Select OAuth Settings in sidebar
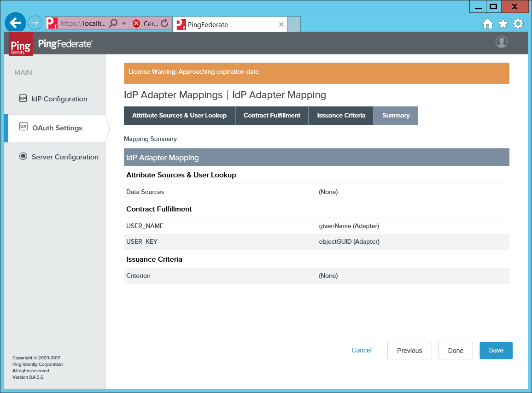532x393 pixels. click(x=57, y=128)
